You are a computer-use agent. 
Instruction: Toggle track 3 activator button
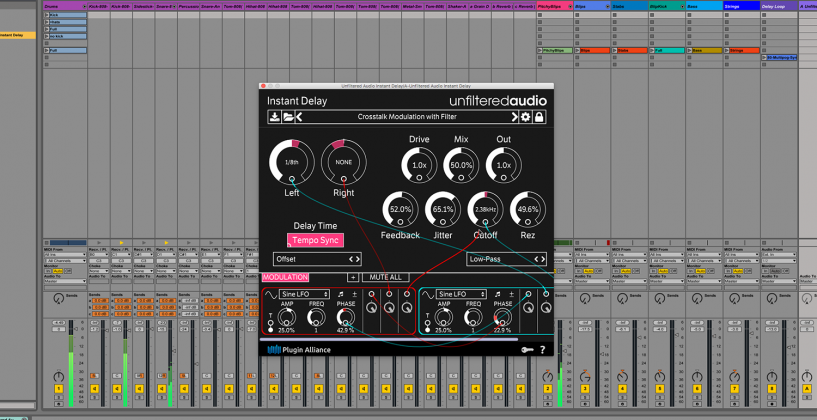[x=585, y=389]
